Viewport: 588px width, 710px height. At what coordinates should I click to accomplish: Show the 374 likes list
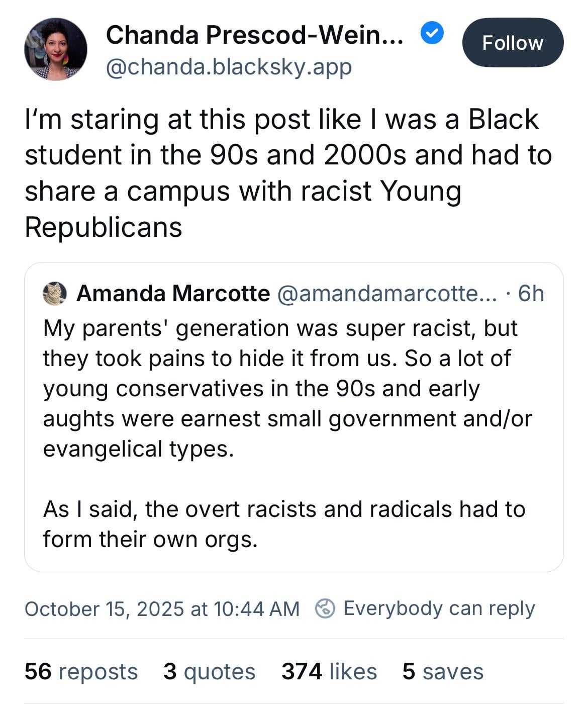[x=329, y=672]
